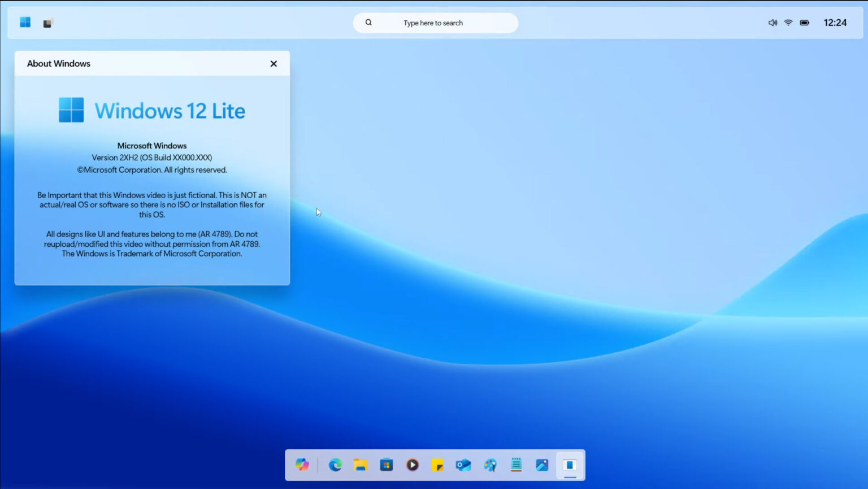This screenshot has width=868, height=489.
Task: Open File Explorer
Action: (x=361, y=465)
